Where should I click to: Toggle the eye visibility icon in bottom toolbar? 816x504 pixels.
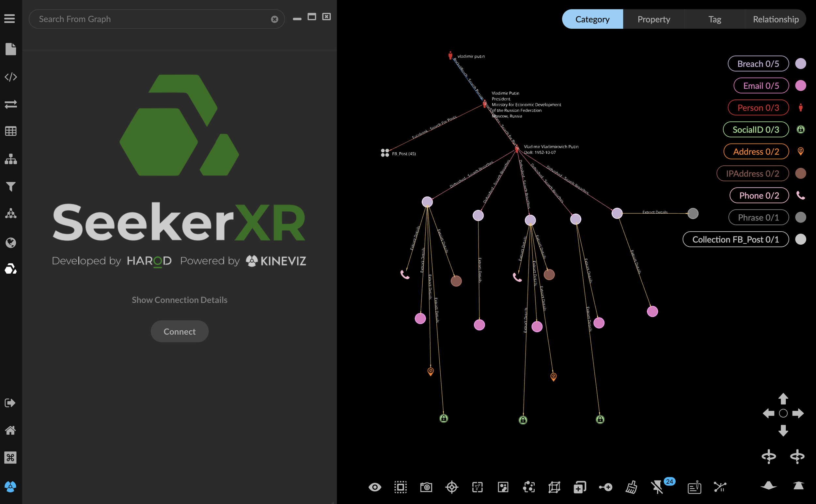[375, 487]
